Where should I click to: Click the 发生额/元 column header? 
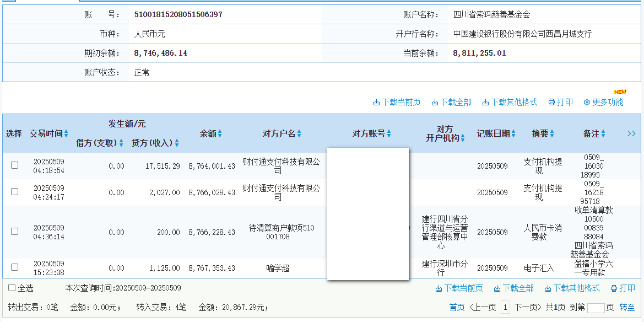(127, 124)
